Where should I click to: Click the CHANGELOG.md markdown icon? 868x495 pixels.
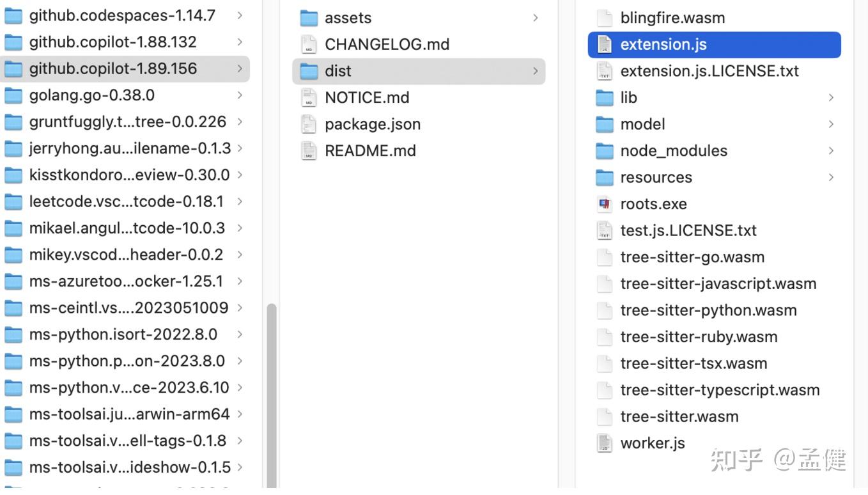[x=309, y=44]
